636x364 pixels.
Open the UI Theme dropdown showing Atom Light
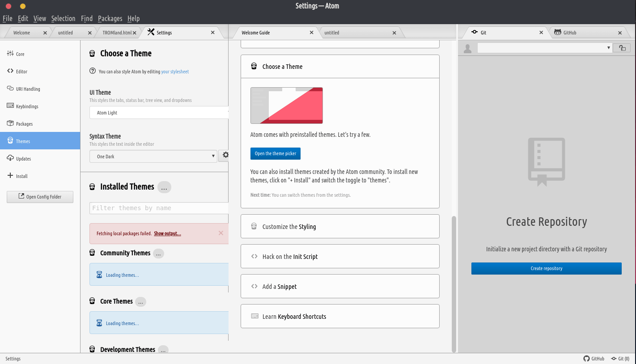click(159, 113)
